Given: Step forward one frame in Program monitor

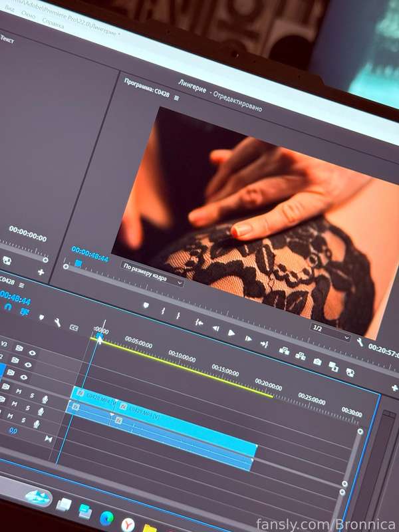Looking at the screenshot, I should [248, 338].
